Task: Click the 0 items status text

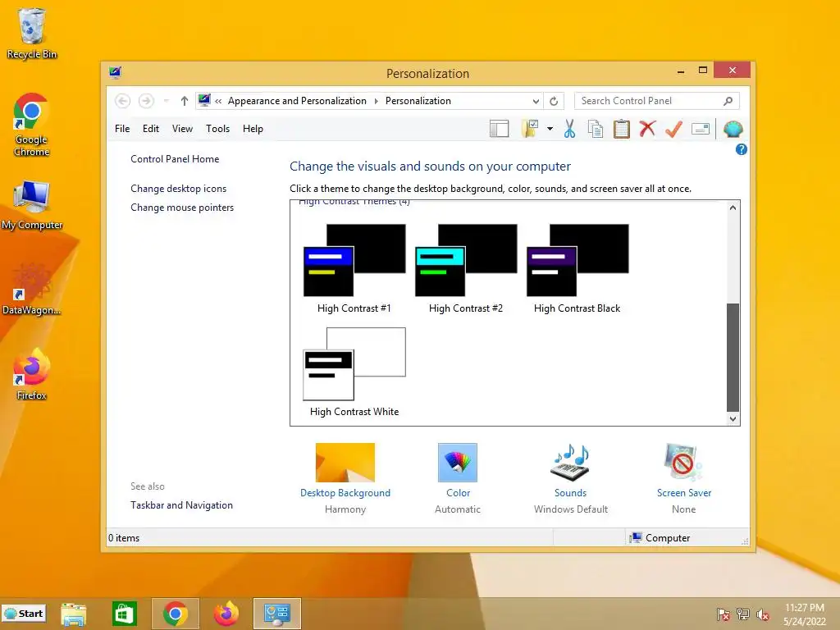Action: click(x=124, y=538)
